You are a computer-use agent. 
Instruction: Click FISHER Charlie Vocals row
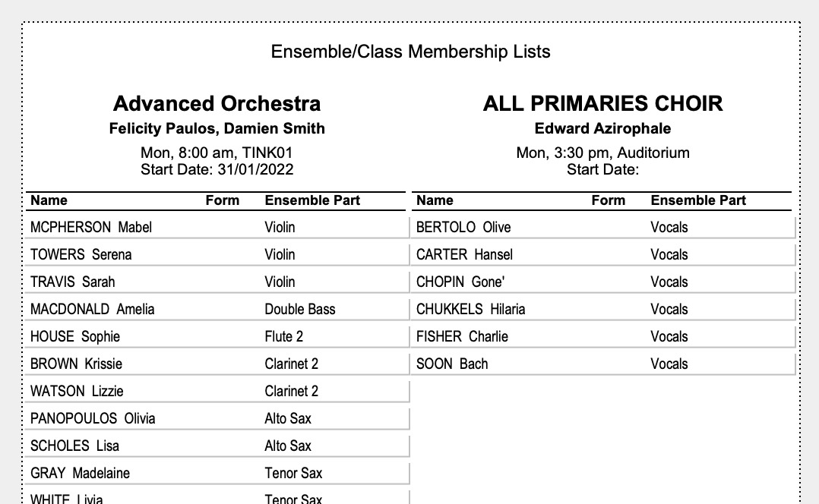[602, 336]
